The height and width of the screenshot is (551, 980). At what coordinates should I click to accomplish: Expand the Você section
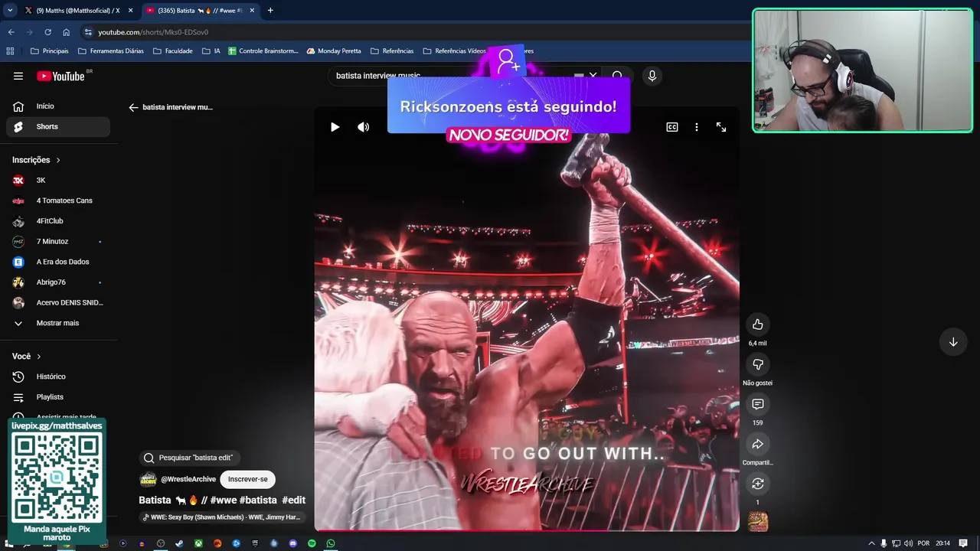coord(27,356)
